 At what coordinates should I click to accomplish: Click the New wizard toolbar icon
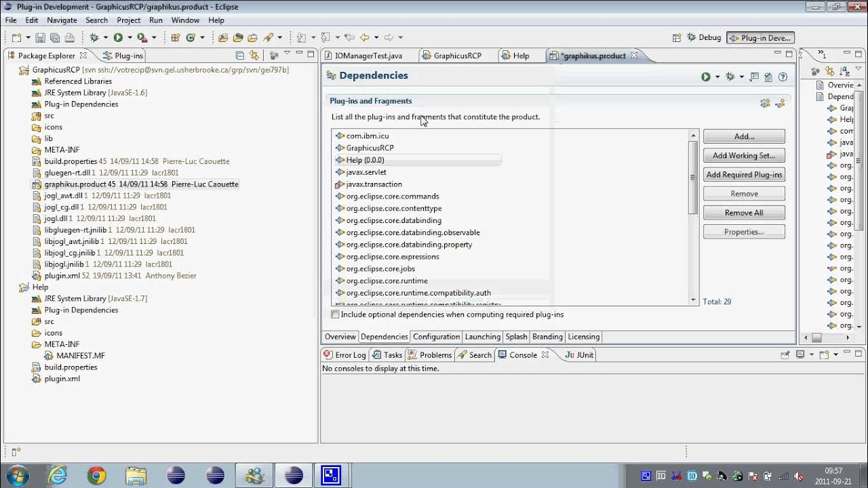16,37
